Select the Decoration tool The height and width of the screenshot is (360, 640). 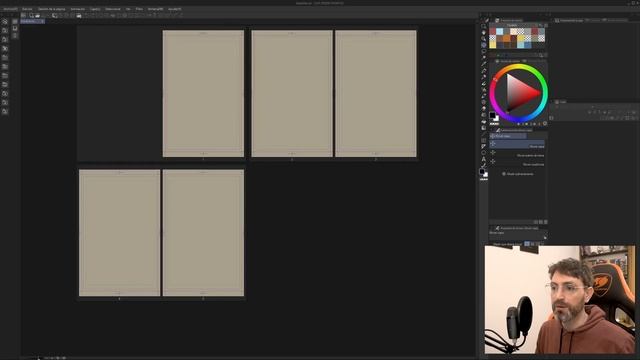(484, 96)
